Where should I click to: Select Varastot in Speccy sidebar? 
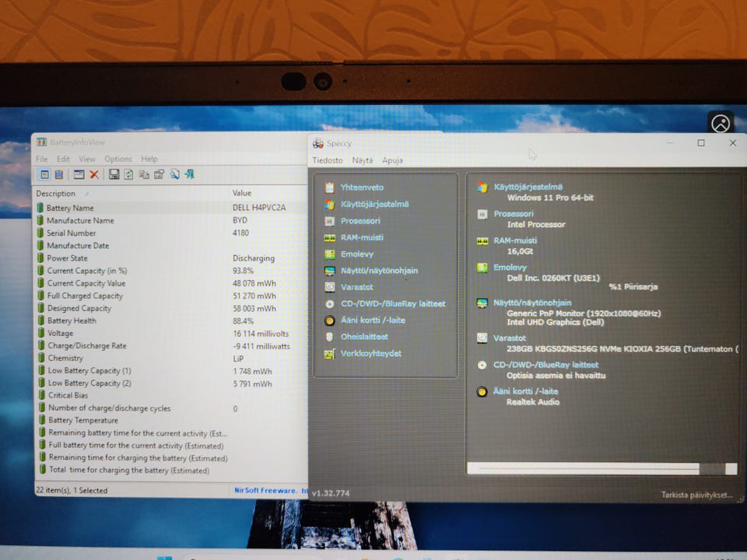356,287
